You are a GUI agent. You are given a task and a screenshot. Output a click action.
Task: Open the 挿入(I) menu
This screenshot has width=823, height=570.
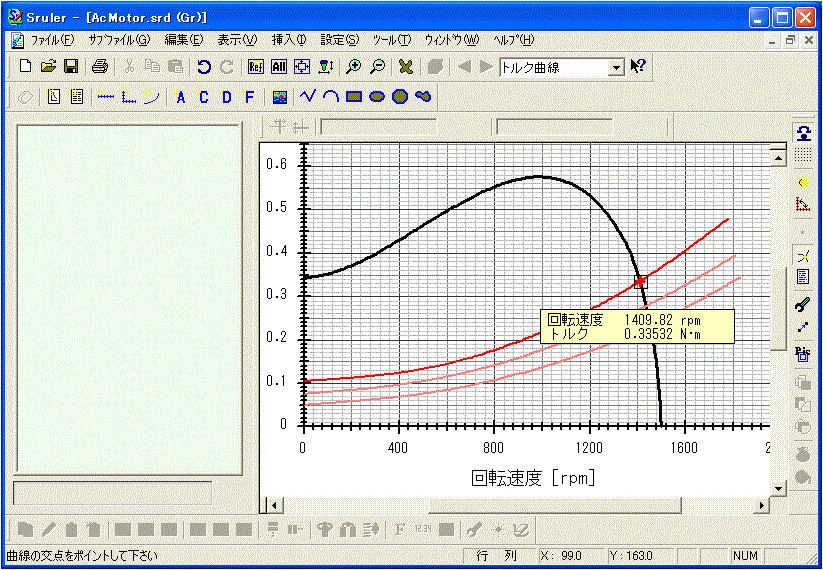click(289, 40)
